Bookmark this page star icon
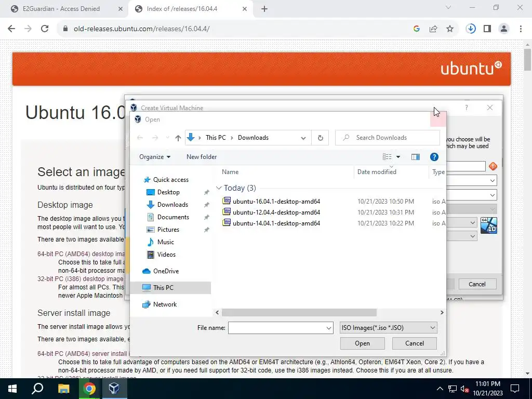 point(450,29)
